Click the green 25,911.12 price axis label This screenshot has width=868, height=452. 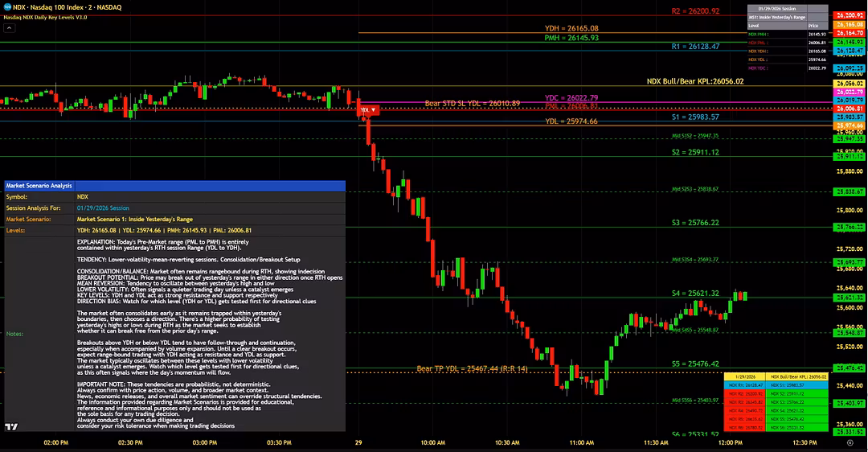[x=849, y=157]
